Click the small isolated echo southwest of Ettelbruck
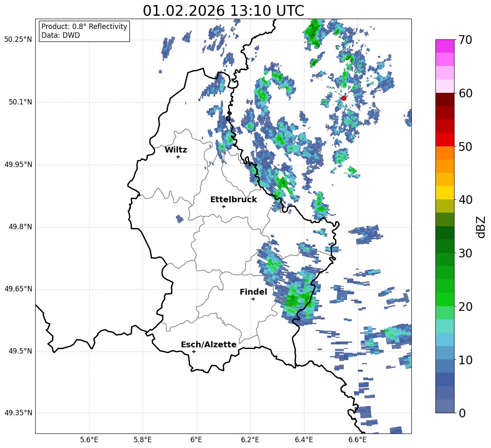 click(x=180, y=219)
